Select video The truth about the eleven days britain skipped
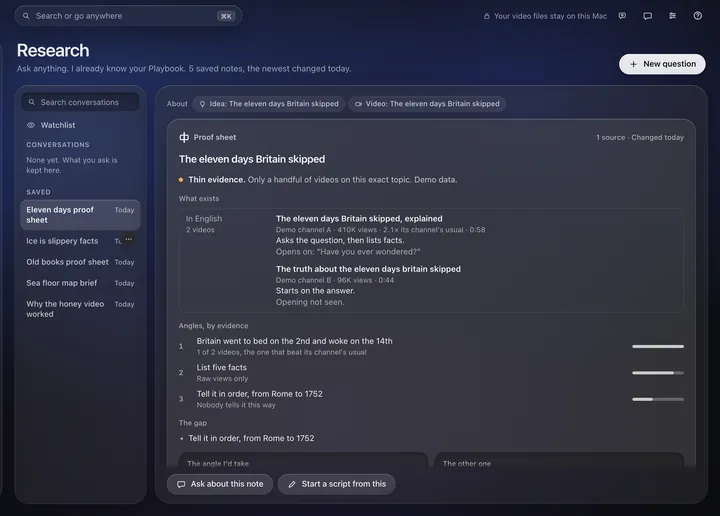The height and width of the screenshot is (516, 720). (368, 269)
